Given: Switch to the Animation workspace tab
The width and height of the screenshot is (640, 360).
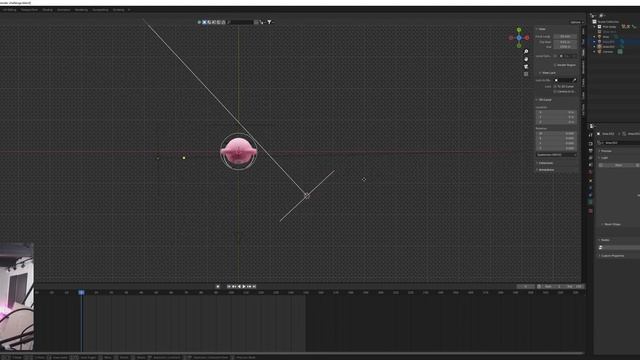Looking at the screenshot, I should pyautogui.click(x=63, y=9).
